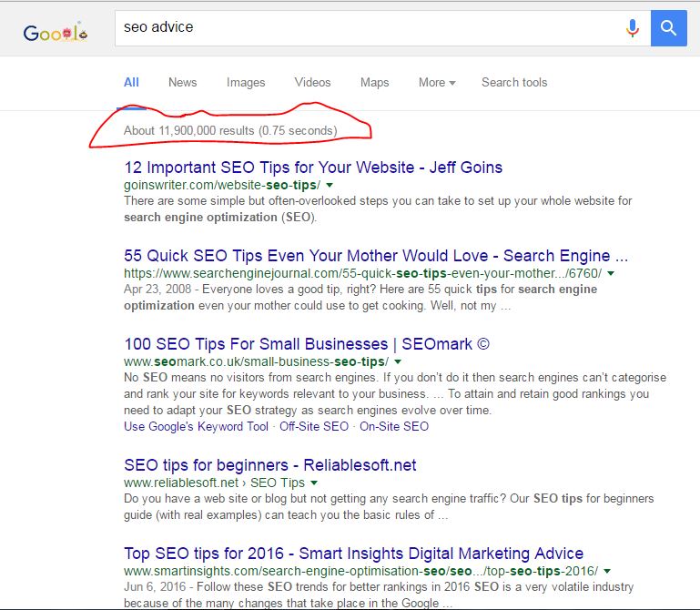Switch to the Images tab

click(x=246, y=82)
